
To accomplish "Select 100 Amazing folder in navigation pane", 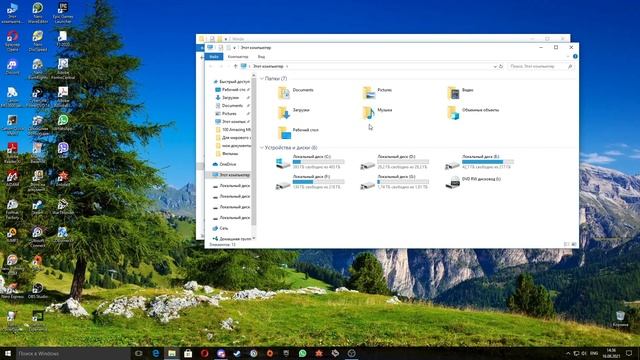I will click(233, 129).
